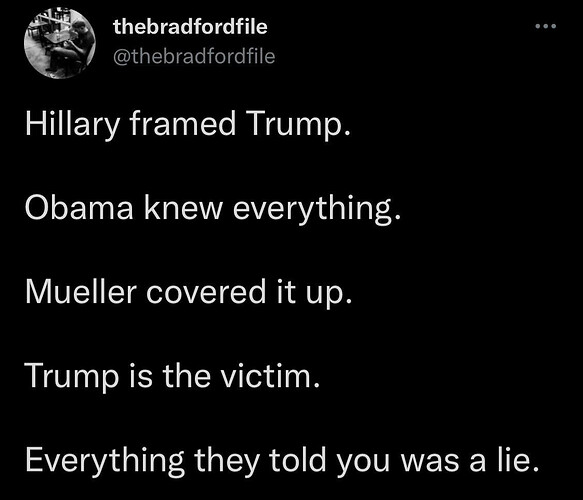Select the line "Everything they told you was a lie."

282,461
